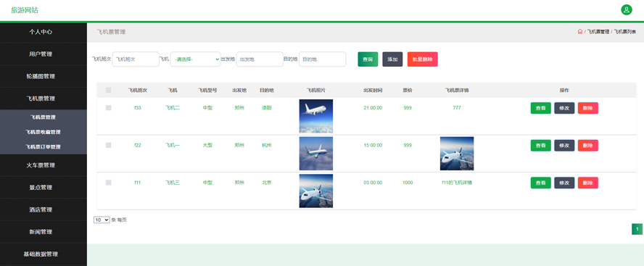
Task: Click 修改 for flight f33
Action: coord(564,108)
